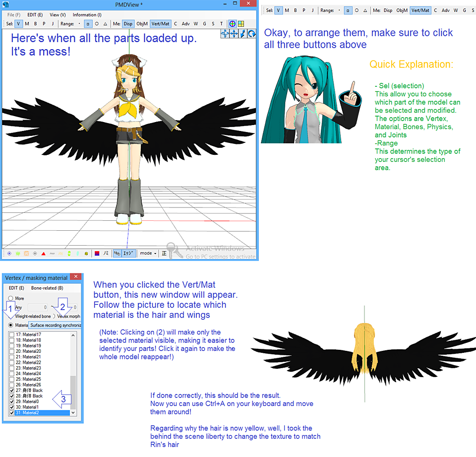
Task: Toggle the Vert/Mat window button in PMDView
Action: (160, 24)
